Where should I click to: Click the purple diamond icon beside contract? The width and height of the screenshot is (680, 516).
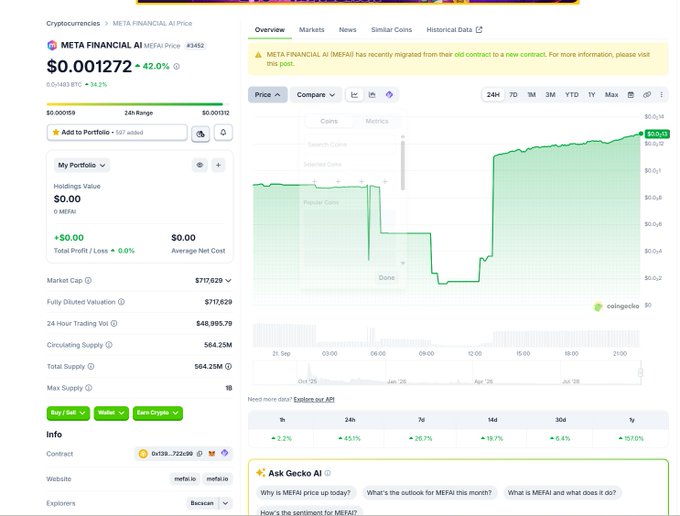[x=224, y=453]
